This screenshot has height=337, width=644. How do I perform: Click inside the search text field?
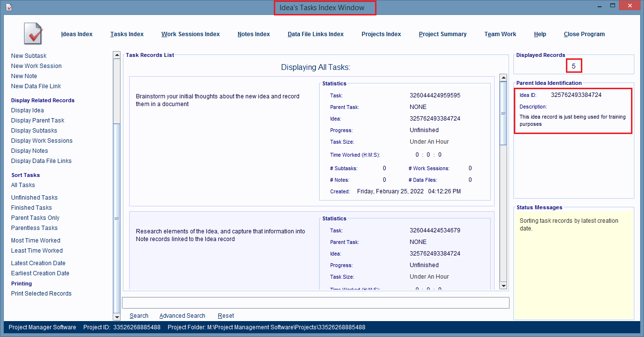point(316,303)
